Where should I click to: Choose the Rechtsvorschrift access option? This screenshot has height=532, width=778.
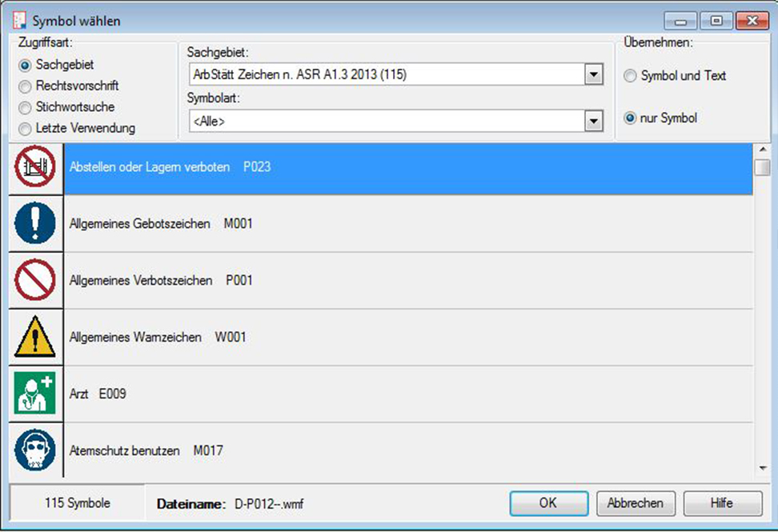pos(26,86)
